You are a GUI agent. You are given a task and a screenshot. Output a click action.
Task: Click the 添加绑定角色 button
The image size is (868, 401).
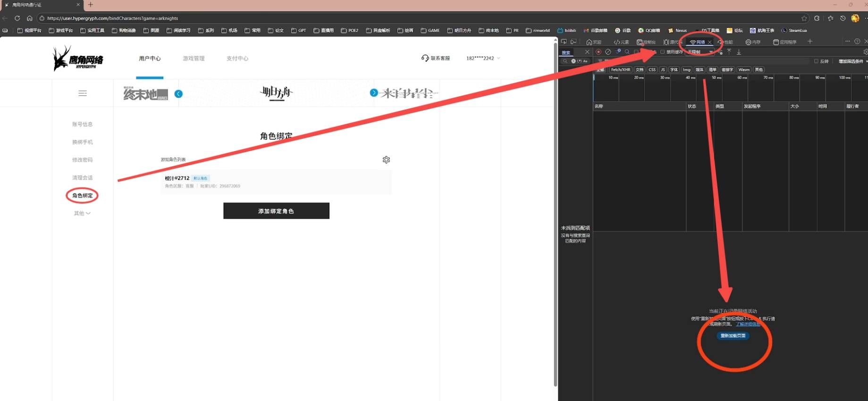pos(276,211)
